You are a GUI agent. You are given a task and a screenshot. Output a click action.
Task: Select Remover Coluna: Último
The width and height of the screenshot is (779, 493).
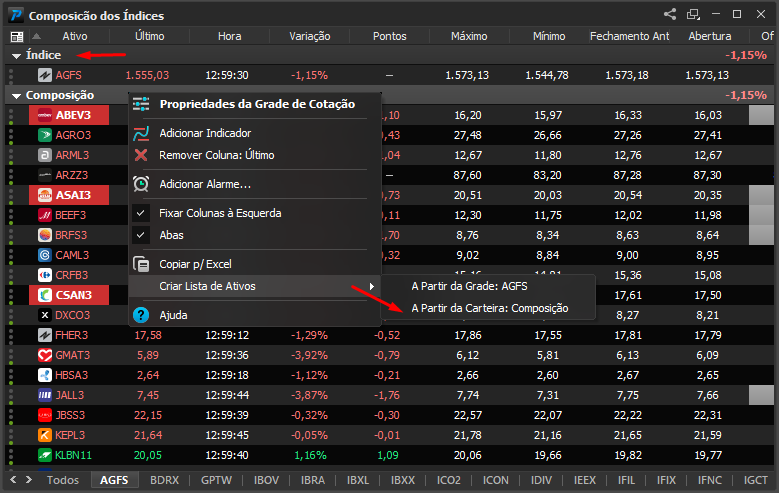tap(217, 155)
